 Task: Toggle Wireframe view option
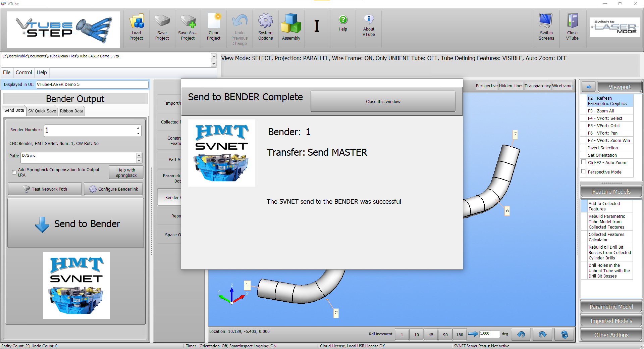[x=562, y=86]
